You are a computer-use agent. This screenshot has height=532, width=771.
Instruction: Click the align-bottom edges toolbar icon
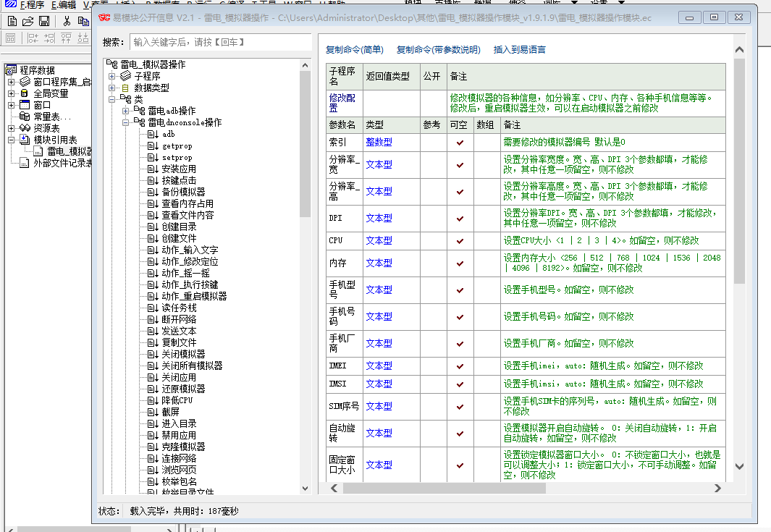(x=83, y=38)
